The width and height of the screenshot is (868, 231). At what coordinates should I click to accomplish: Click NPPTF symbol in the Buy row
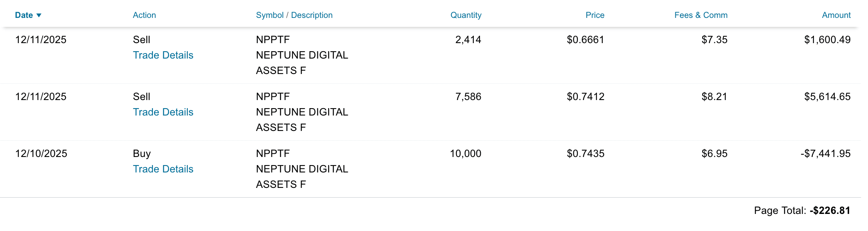(x=273, y=154)
